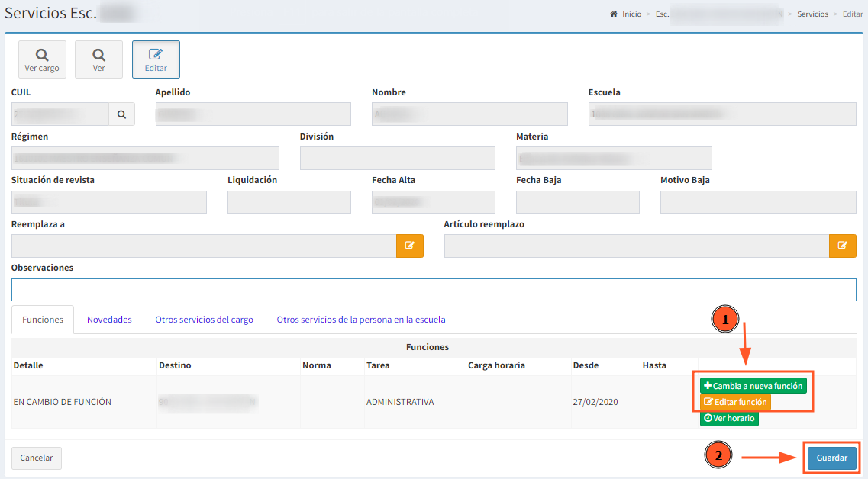Search by CUIL magnifier icon
Image resolution: width=868 pixels, height=479 pixels.
pyautogui.click(x=122, y=114)
